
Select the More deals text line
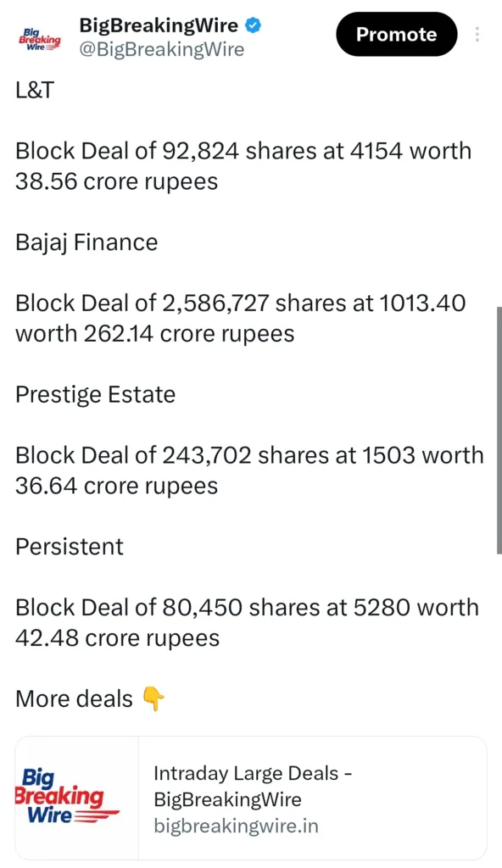pos(74,699)
